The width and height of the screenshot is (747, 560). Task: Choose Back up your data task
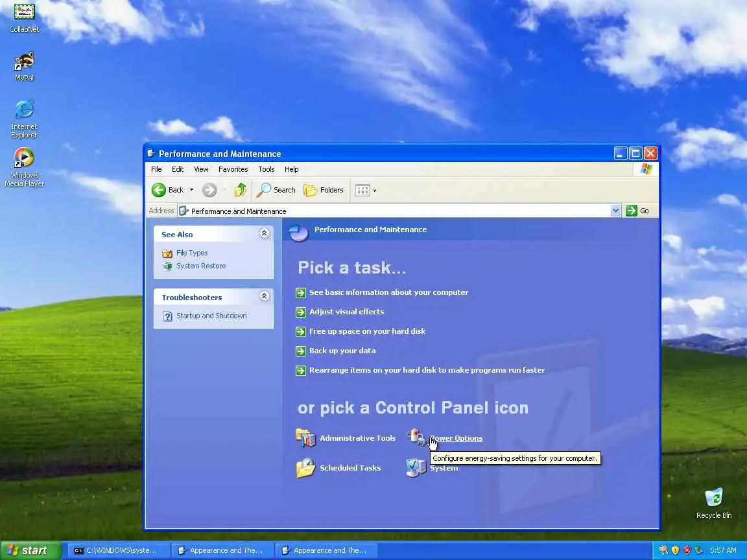342,351
